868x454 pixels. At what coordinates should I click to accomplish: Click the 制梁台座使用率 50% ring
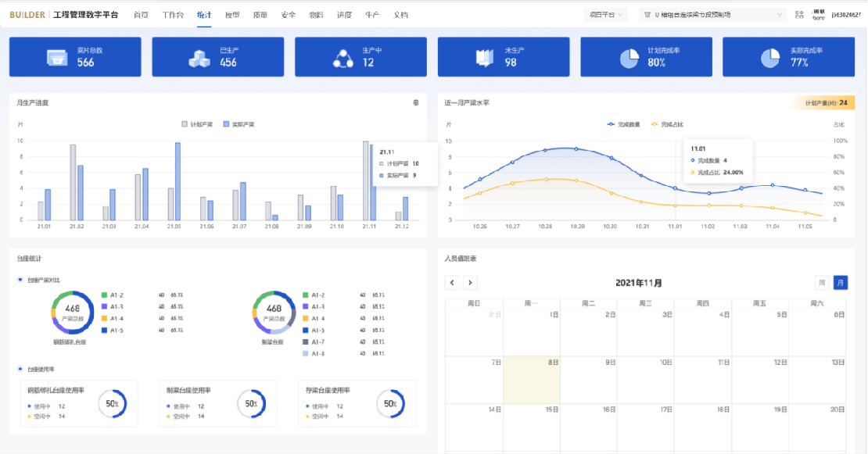click(251, 404)
